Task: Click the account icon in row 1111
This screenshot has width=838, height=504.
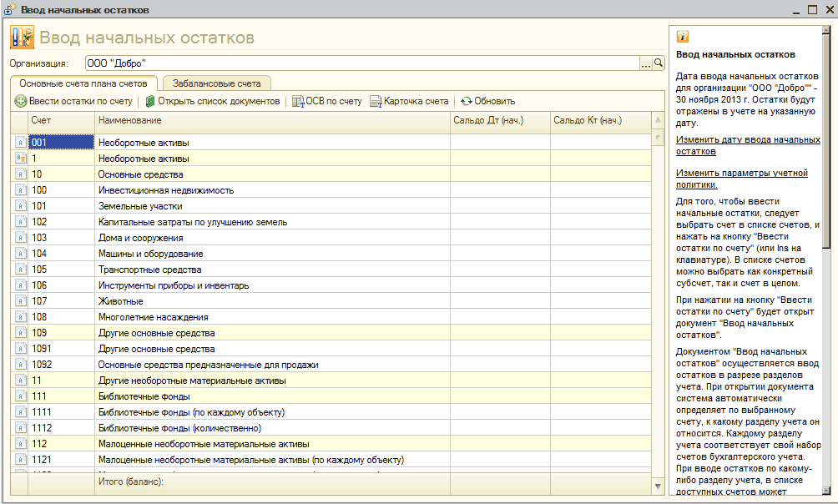Action: (20, 412)
